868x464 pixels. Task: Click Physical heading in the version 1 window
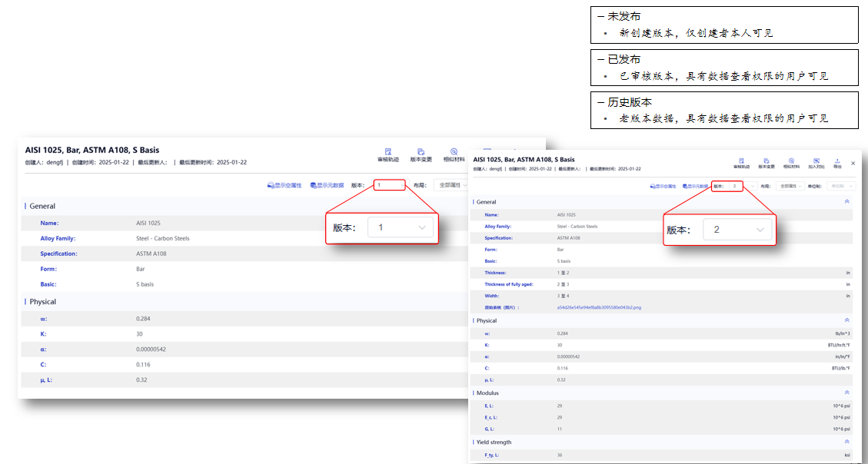click(x=42, y=302)
